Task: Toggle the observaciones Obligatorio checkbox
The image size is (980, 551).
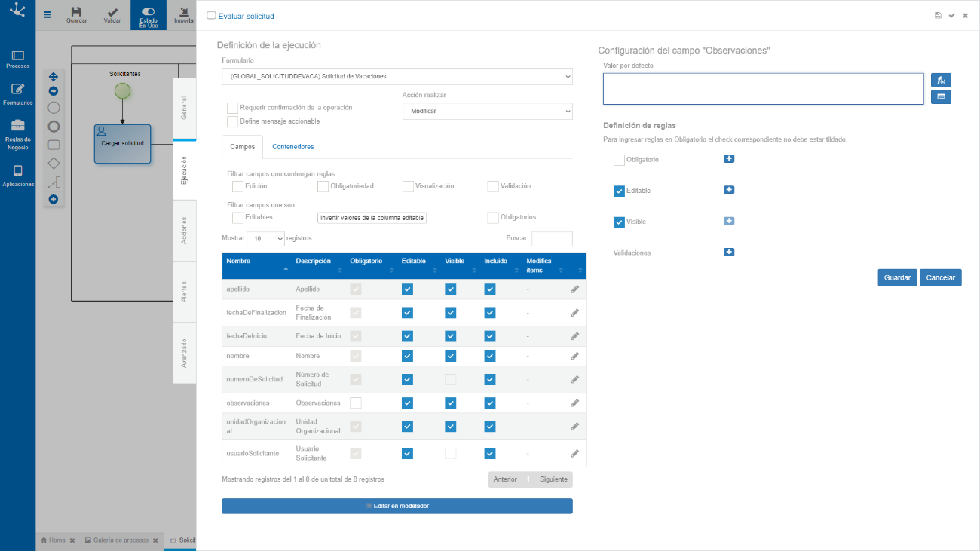Action: [356, 403]
